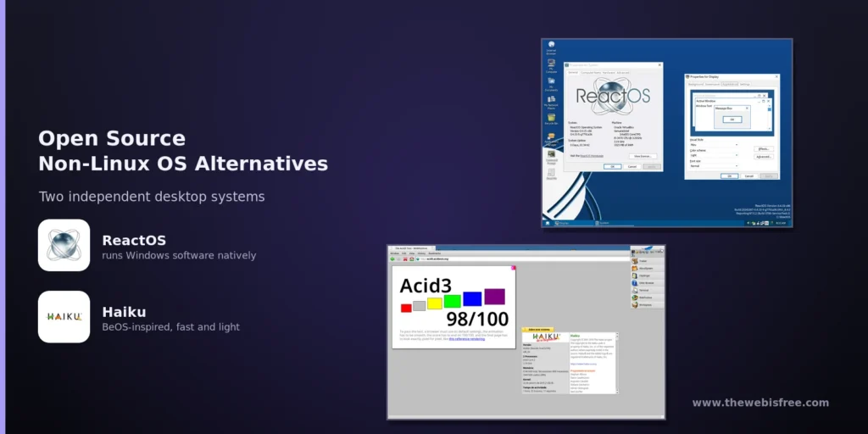Select Clipdinger in Haiku Deskbar
The height and width of the screenshot is (434, 868).
click(647, 275)
